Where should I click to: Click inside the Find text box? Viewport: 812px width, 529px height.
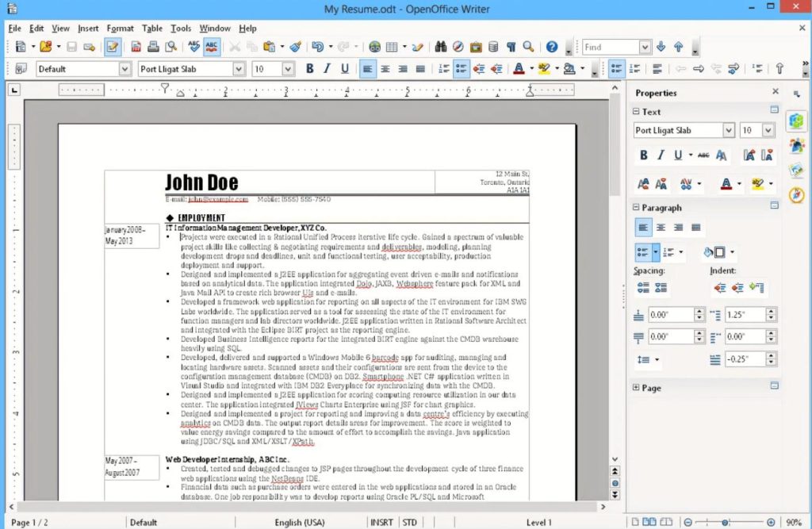[x=611, y=47]
